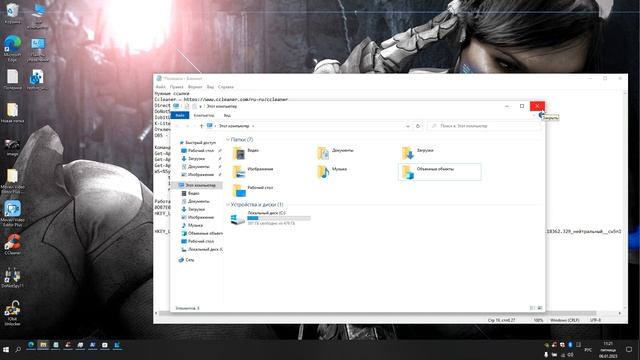Open the Компьютер ribbon tab
Viewport: 640px width, 360px height.
point(204,116)
